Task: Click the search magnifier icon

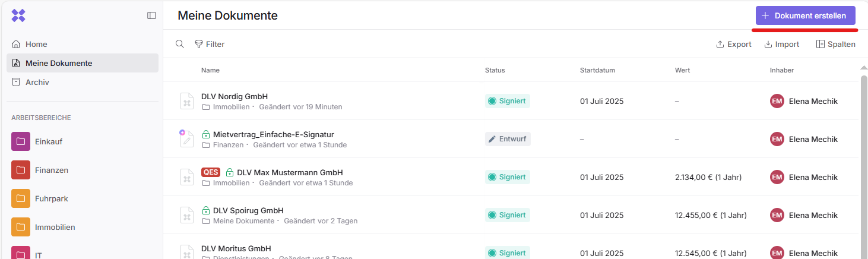Action: [179, 44]
